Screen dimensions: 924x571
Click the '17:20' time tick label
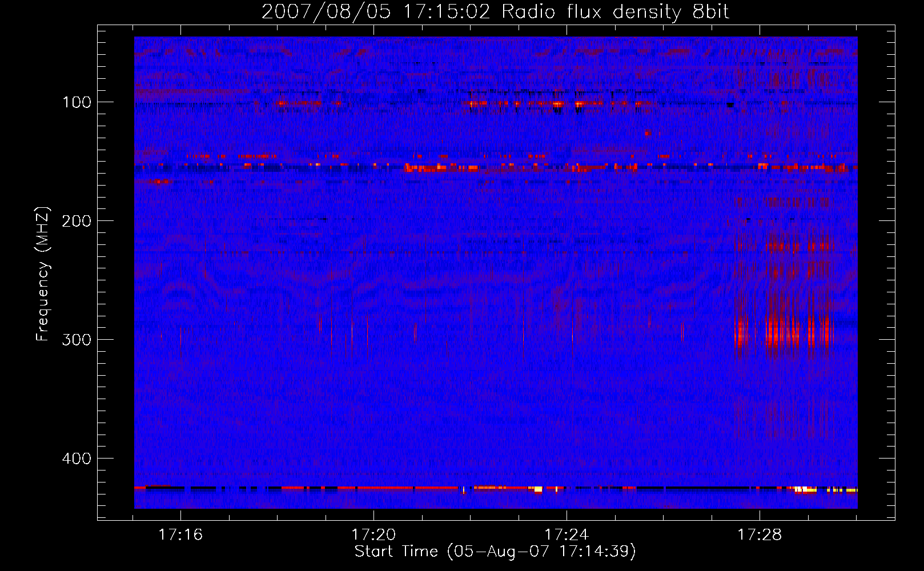click(x=373, y=535)
